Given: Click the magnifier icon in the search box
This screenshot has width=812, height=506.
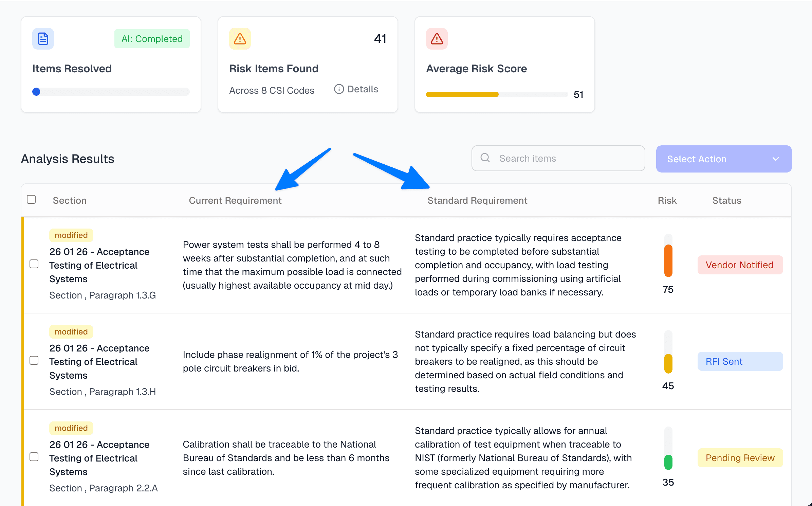Looking at the screenshot, I should tap(485, 158).
